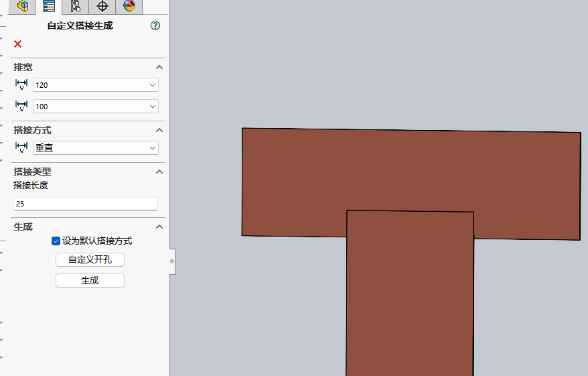Switch to the PropertyManager tab
The width and height of the screenshot is (588, 376).
coord(49,7)
